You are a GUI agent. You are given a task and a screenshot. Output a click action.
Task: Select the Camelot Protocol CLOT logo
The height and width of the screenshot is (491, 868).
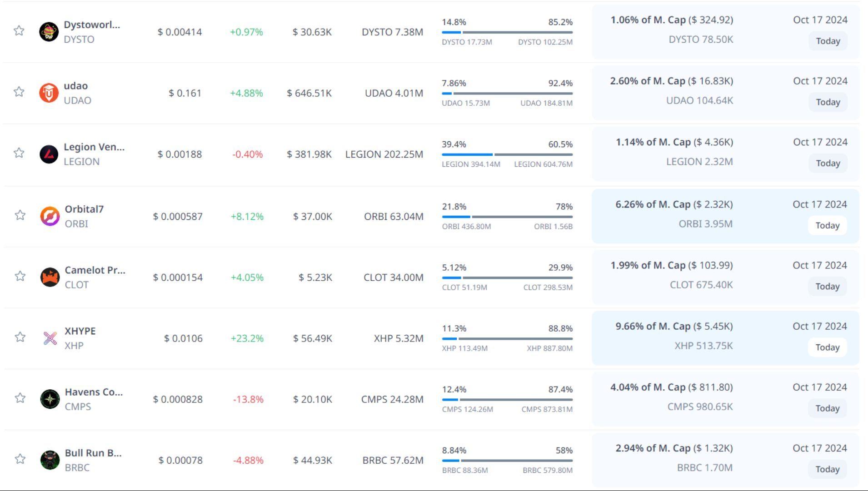[x=50, y=277]
